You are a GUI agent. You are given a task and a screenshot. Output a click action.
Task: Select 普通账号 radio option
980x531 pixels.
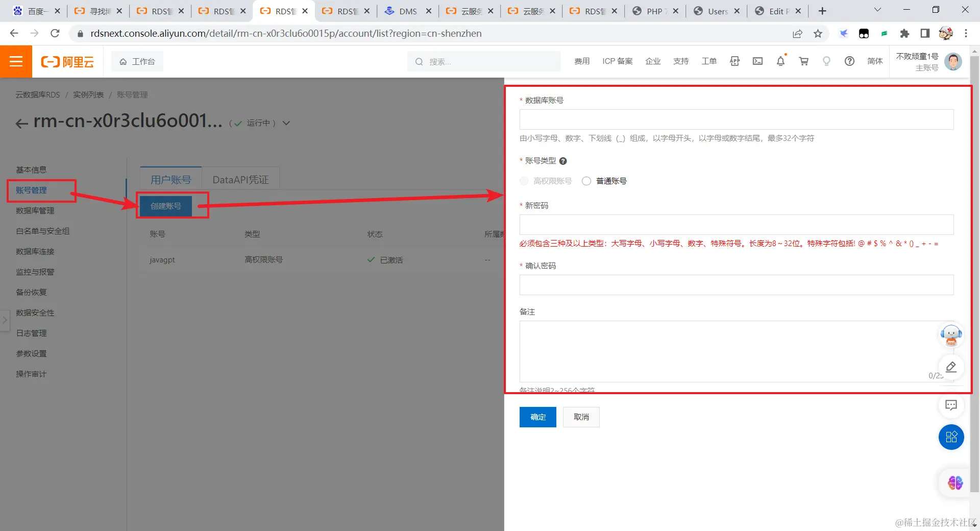pyautogui.click(x=586, y=181)
